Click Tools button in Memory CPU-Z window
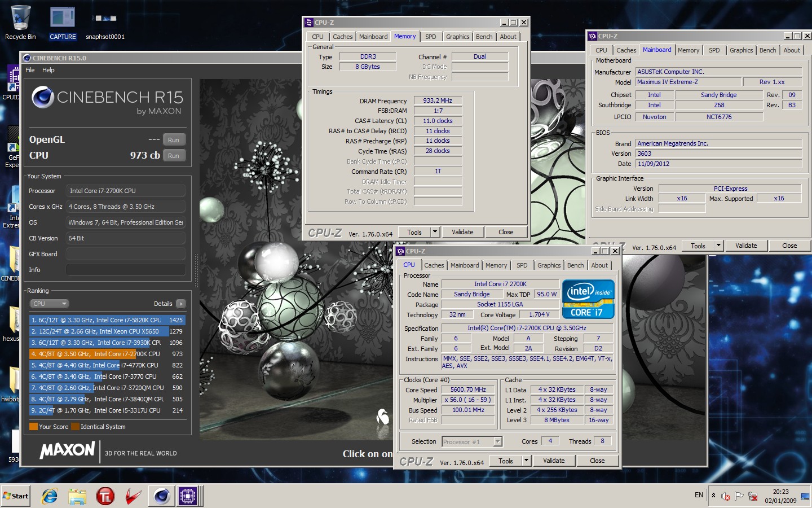Image resolution: width=812 pixels, height=508 pixels. (414, 232)
